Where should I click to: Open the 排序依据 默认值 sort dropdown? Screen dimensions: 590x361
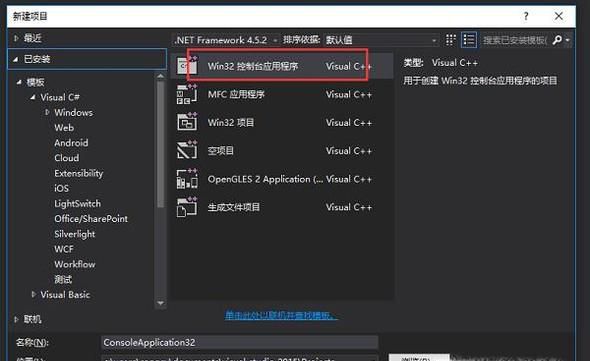381,40
